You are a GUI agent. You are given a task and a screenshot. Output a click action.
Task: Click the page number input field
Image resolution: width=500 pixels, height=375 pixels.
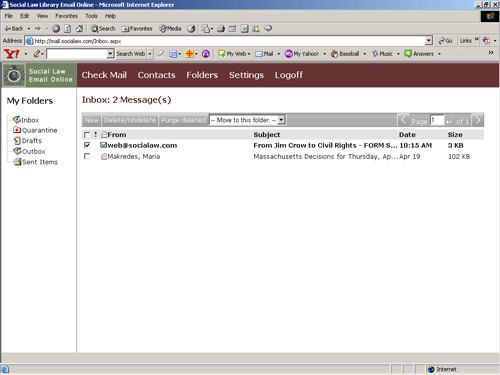coord(437,120)
